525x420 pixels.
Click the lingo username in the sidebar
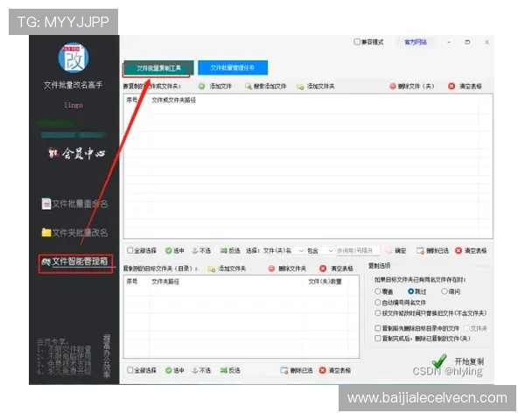click(73, 105)
